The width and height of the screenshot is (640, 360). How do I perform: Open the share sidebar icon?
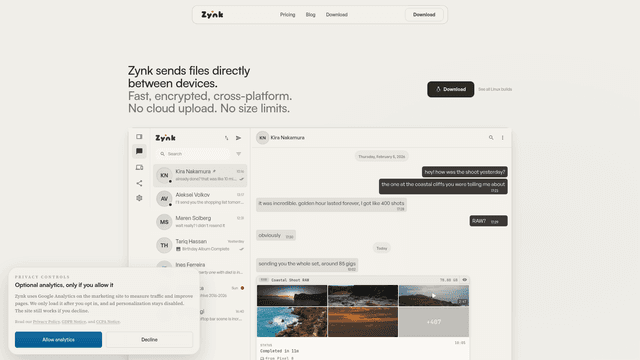click(x=139, y=183)
